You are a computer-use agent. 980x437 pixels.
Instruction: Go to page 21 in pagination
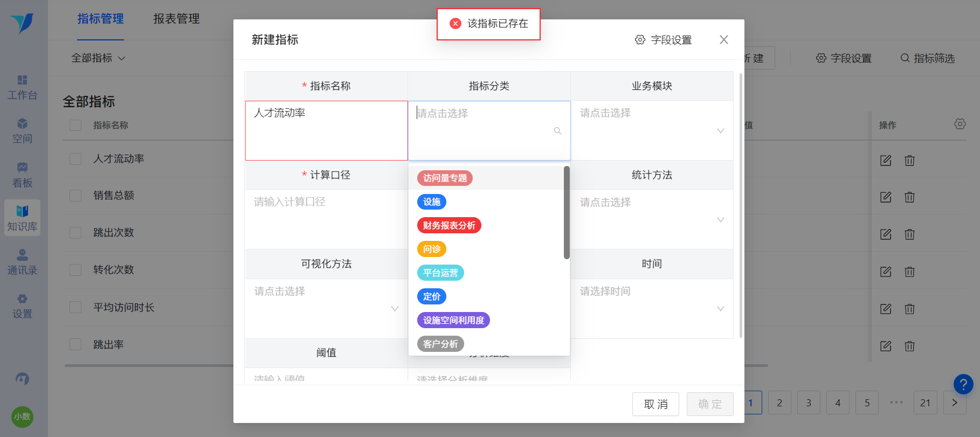click(x=925, y=403)
